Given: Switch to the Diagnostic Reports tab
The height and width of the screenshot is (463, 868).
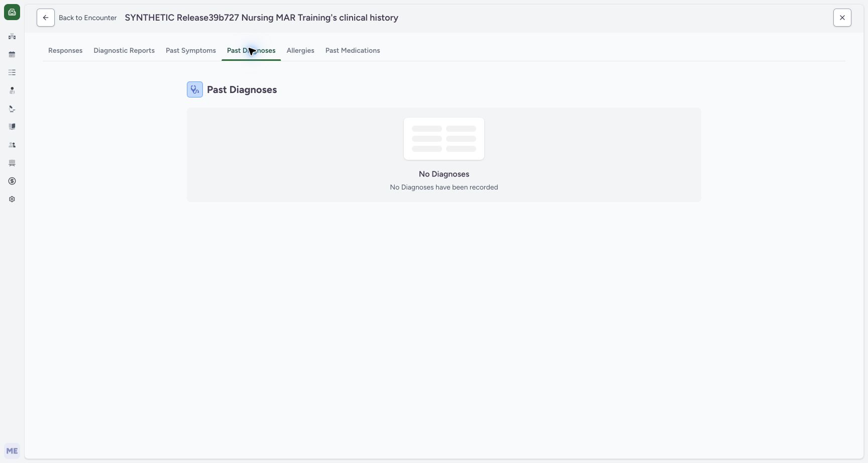Looking at the screenshot, I should 124,51.
